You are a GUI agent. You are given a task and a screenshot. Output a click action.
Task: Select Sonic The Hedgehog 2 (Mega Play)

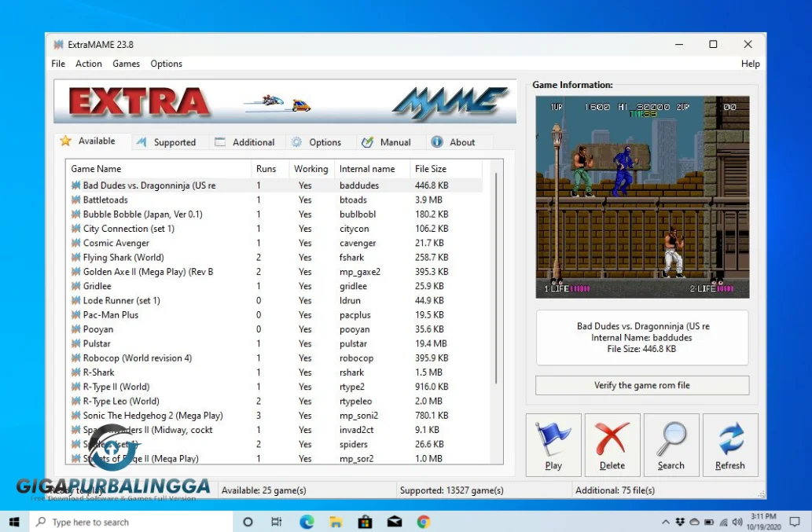276,416
